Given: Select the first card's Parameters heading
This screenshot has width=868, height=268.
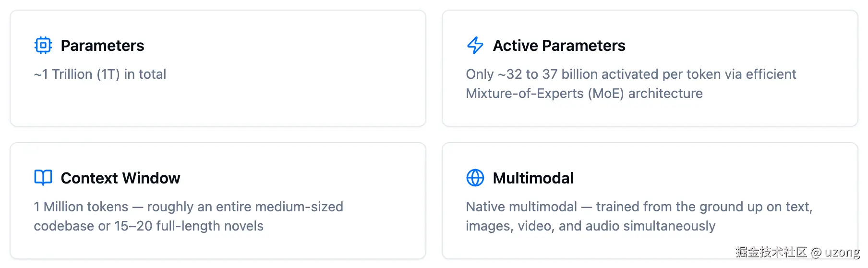Looking at the screenshot, I should [x=102, y=46].
